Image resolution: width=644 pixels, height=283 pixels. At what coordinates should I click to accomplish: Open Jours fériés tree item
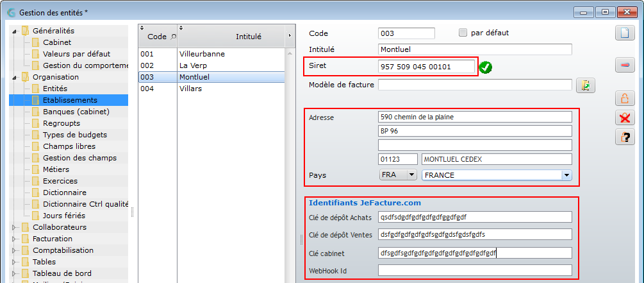click(x=64, y=216)
